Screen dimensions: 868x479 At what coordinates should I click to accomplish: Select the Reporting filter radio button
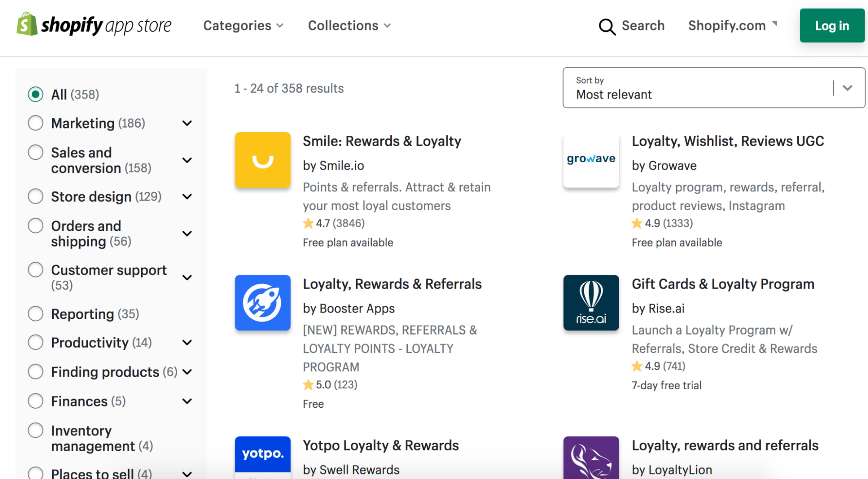click(x=36, y=314)
